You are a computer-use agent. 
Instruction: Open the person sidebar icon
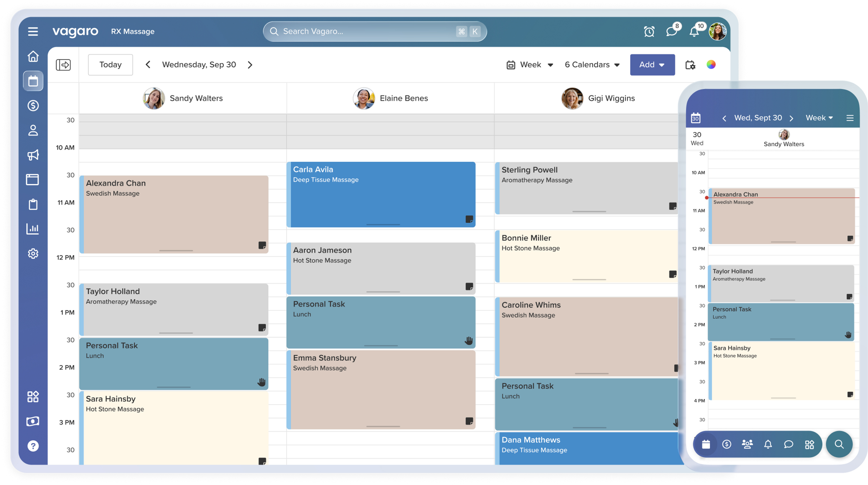(33, 130)
